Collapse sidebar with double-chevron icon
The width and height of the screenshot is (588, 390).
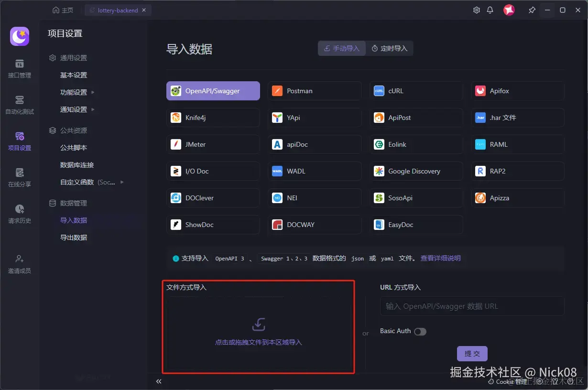click(x=159, y=381)
